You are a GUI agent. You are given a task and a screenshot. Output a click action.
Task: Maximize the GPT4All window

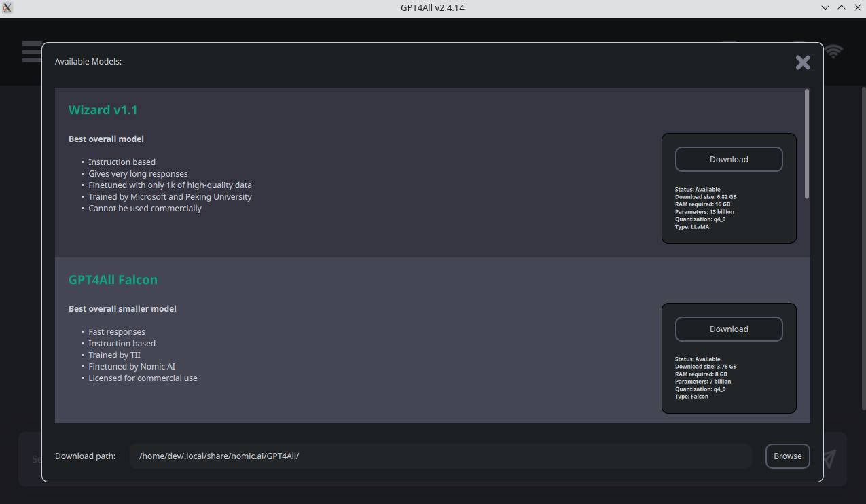coord(842,7)
